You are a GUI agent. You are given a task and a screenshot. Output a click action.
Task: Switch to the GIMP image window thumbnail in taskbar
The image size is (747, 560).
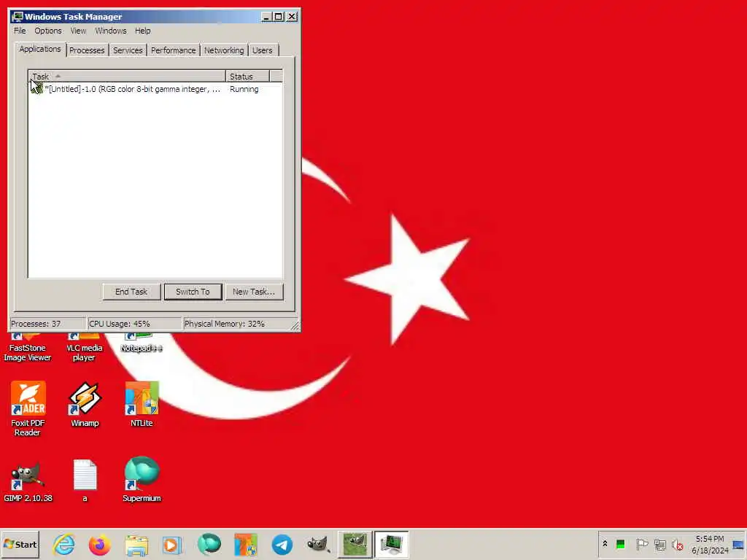(x=355, y=545)
